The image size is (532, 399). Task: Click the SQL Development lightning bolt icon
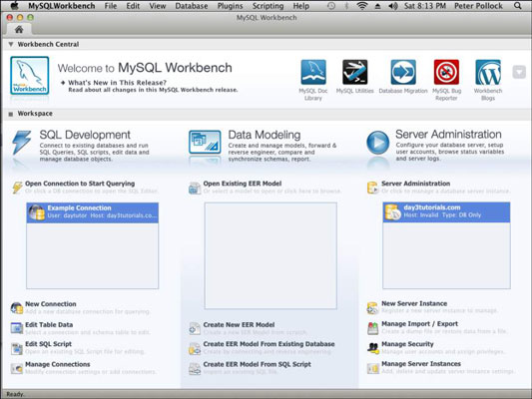[21, 143]
